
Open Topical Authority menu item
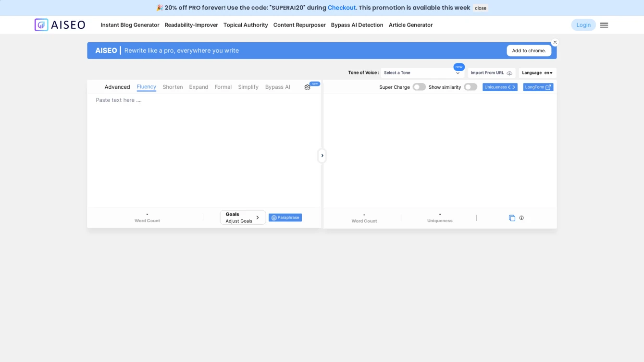(x=246, y=25)
